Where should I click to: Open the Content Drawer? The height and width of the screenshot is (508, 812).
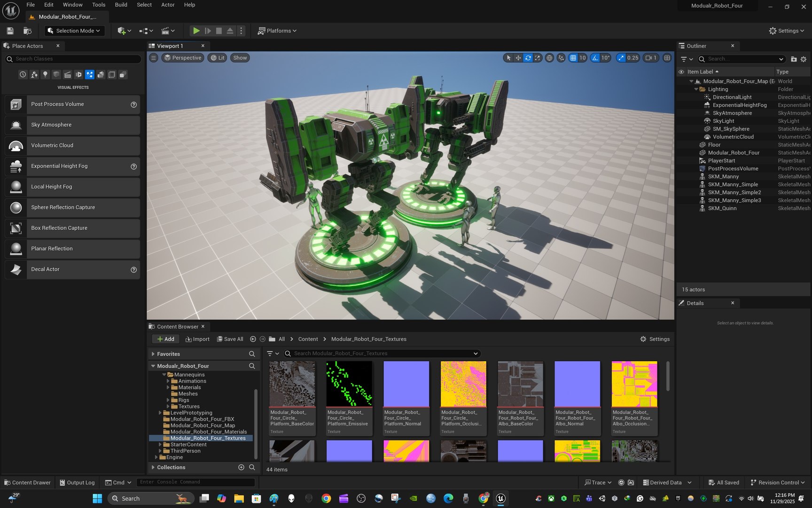27,483
